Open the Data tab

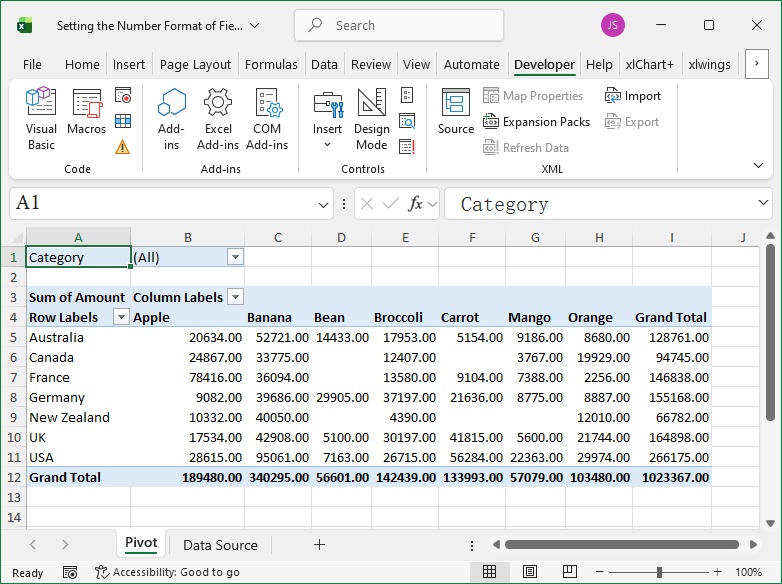point(324,64)
